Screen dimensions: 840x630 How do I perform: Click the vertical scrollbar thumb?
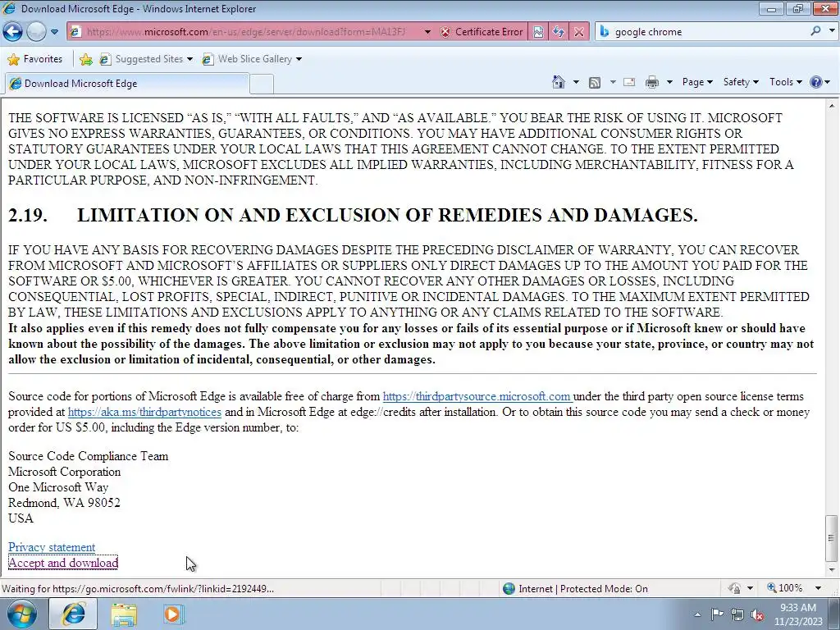click(832, 537)
